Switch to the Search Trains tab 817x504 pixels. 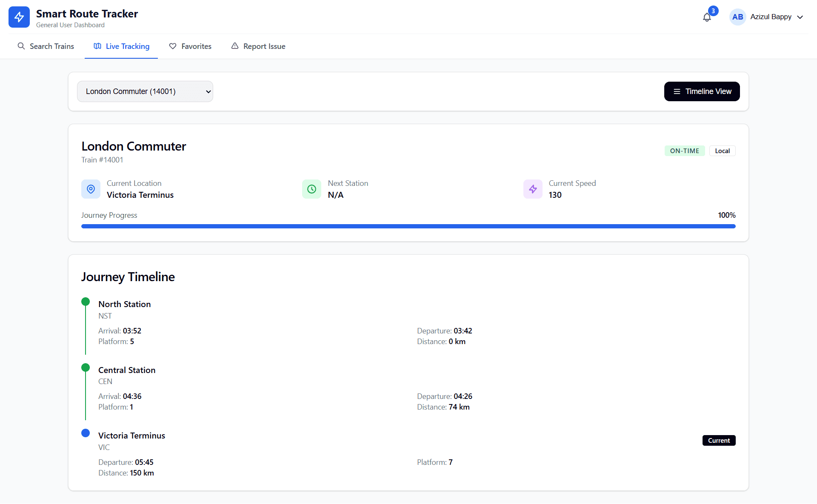coord(46,46)
